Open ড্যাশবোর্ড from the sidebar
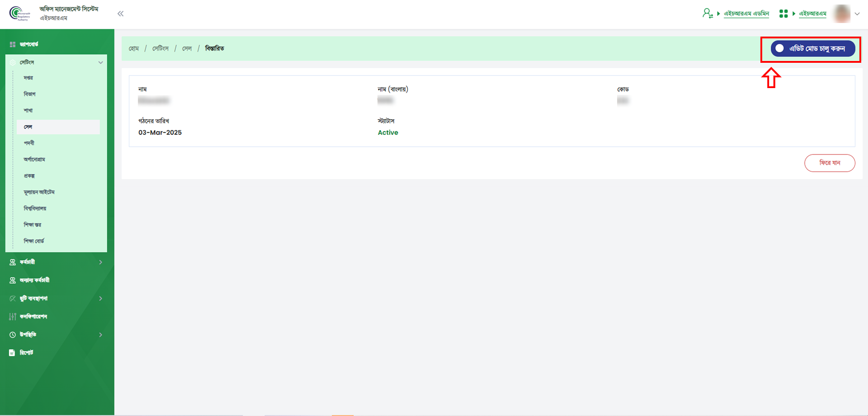The image size is (868, 416). point(29,44)
